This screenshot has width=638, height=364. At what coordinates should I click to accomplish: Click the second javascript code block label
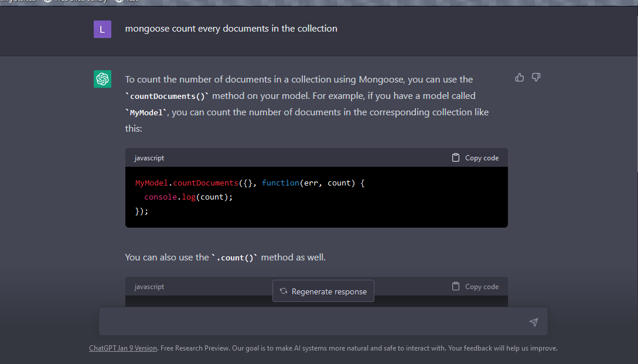(x=149, y=287)
